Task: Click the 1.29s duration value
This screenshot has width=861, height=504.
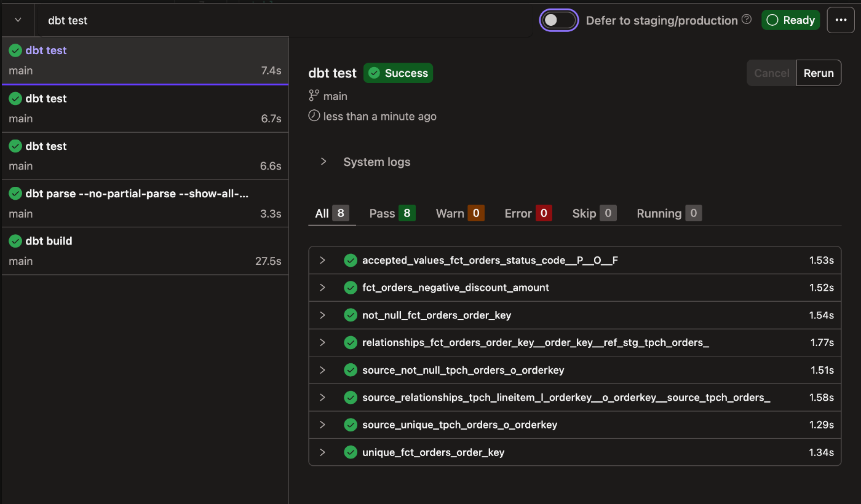Action: pos(822,425)
